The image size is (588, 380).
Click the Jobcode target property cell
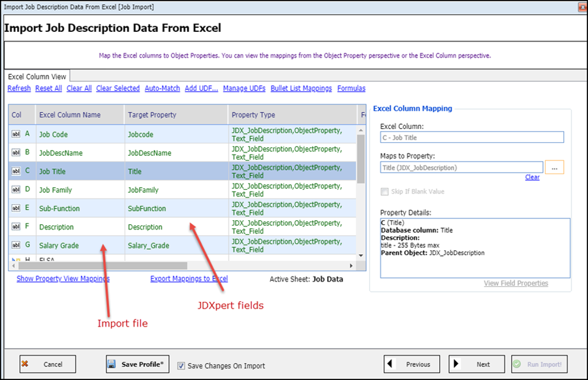click(x=176, y=134)
